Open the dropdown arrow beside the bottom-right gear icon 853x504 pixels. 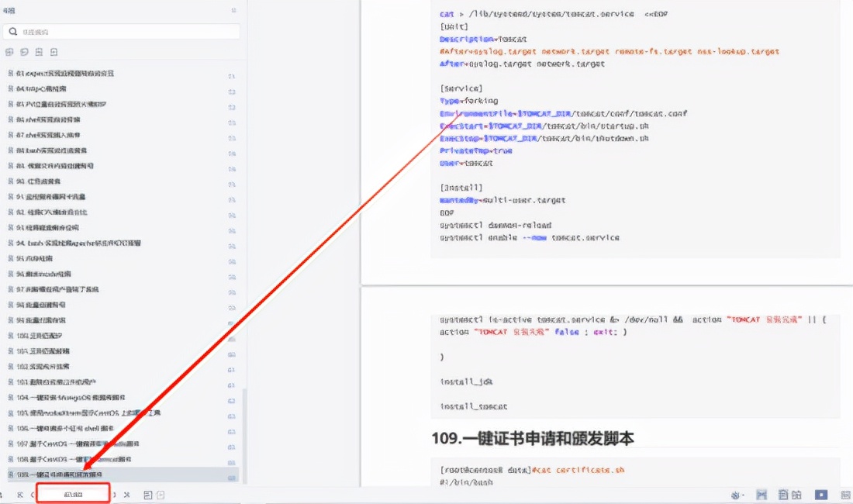(x=743, y=495)
